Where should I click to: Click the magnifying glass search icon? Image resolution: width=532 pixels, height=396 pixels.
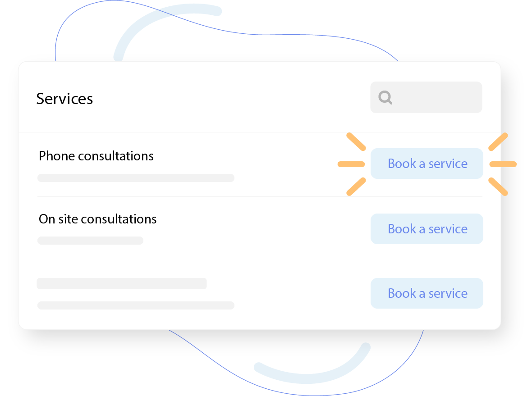click(x=385, y=97)
